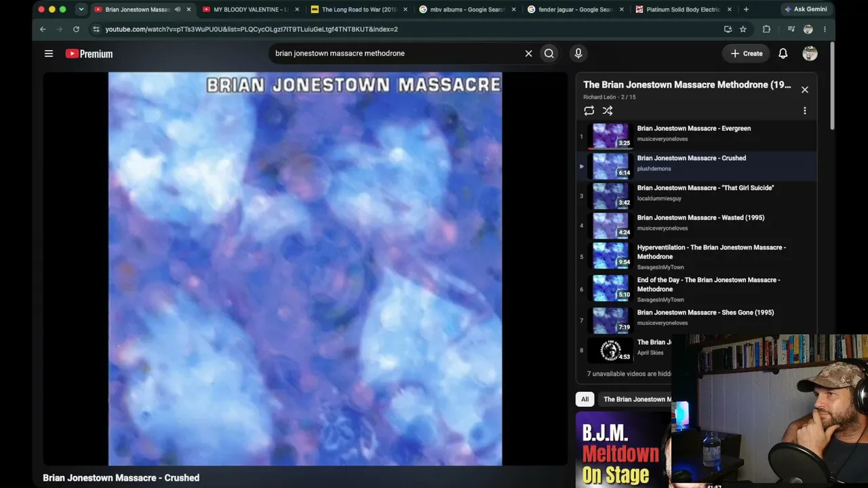The width and height of the screenshot is (868, 488).
Task: Click the video player album art
Action: point(305,268)
